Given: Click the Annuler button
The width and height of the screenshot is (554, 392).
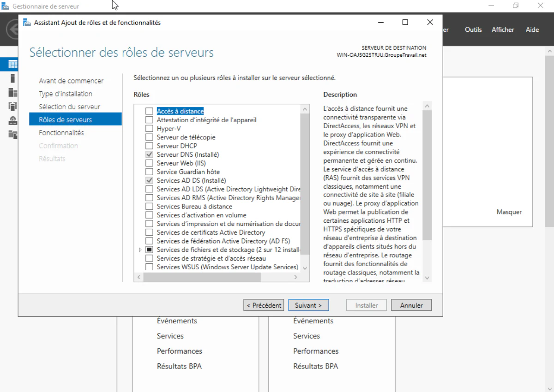Looking at the screenshot, I should click(411, 305).
